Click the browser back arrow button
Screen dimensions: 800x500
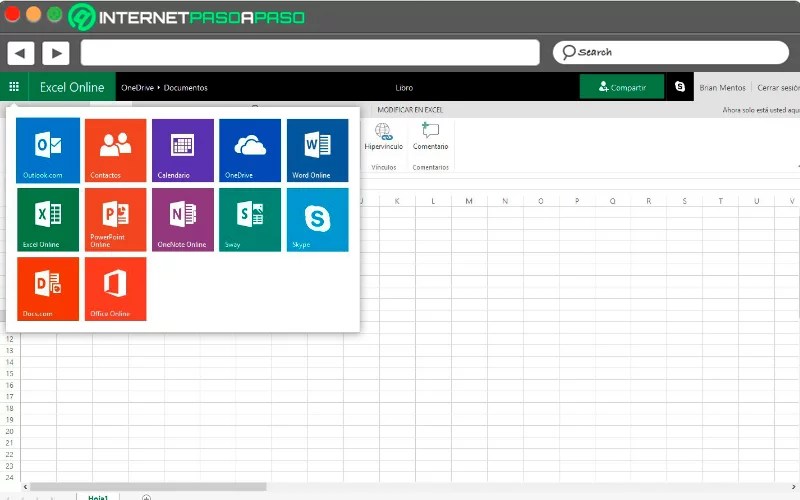[x=20, y=53]
